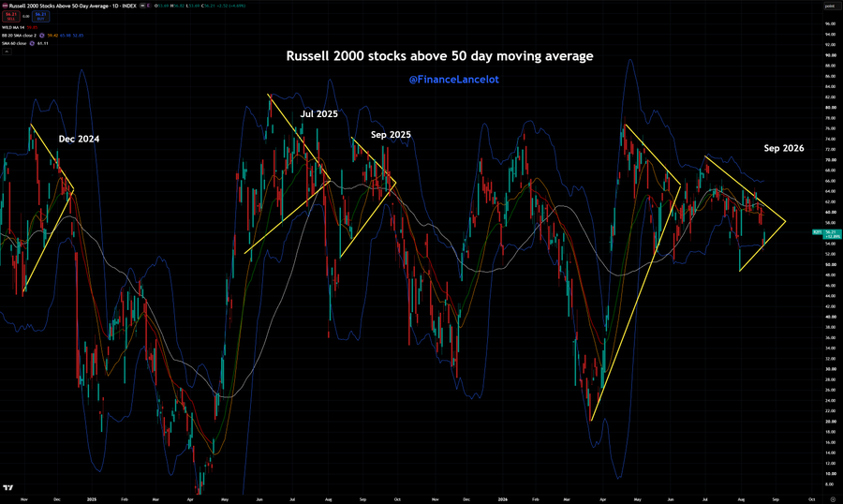Click the 10.00 level on the price axis

(831, 474)
